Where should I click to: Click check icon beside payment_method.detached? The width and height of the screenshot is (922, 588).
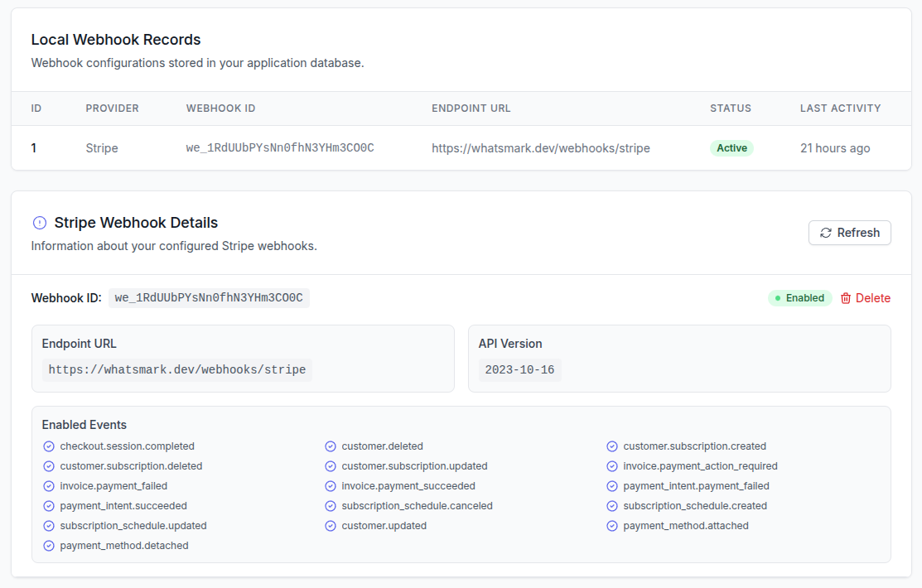pos(49,547)
